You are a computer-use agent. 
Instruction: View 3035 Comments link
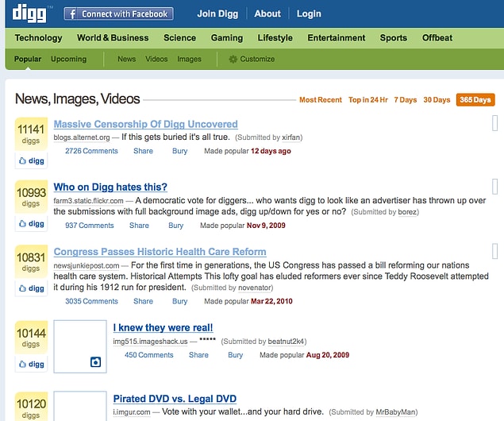91,301
